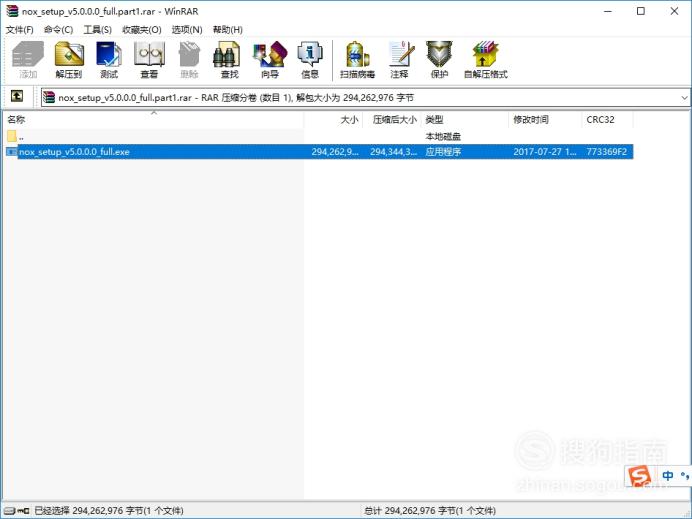The height and width of the screenshot is (519, 692).
Task: Open the View (查看) toolbar icon
Action: [x=149, y=60]
